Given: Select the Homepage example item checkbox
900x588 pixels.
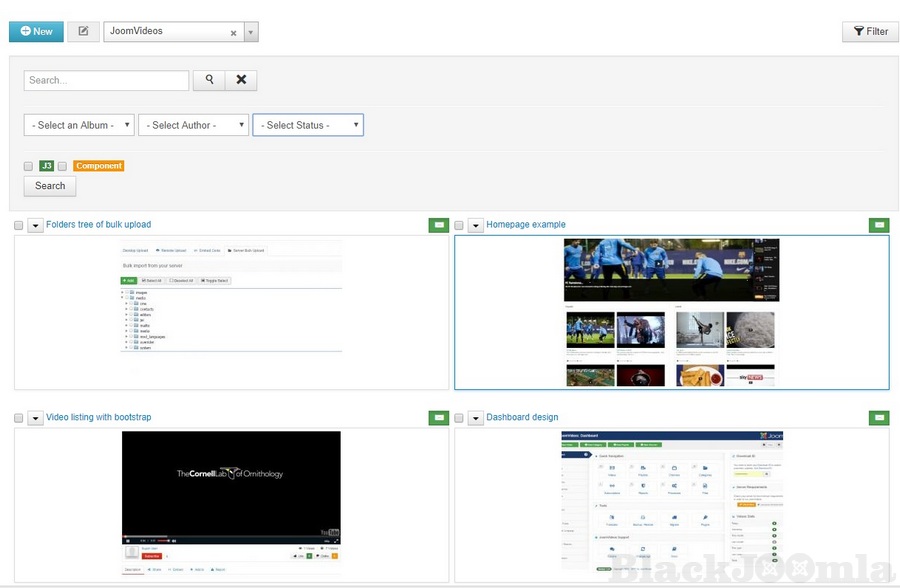Looking at the screenshot, I should point(459,225).
